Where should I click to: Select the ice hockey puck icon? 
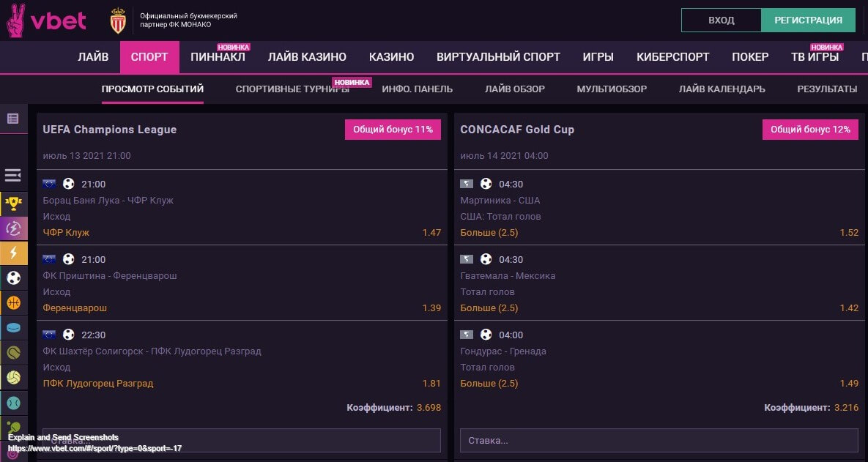[x=13, y=327]
